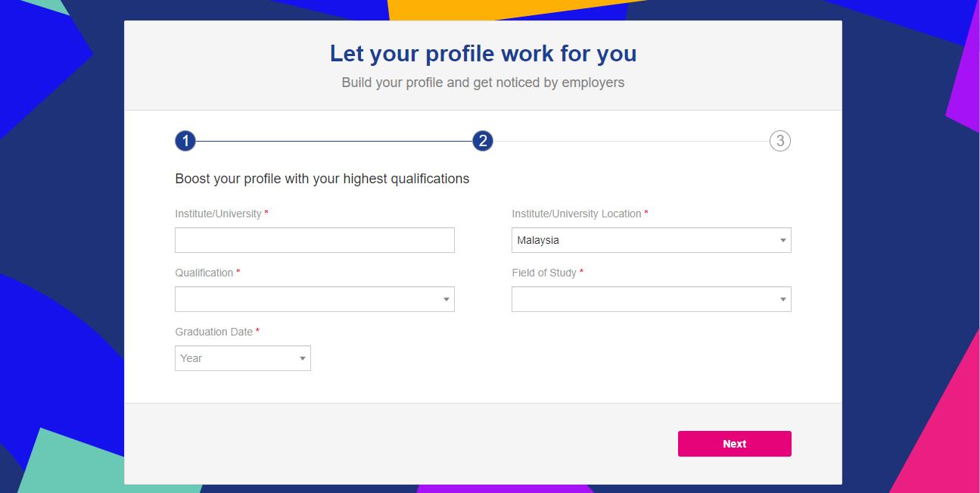
Task: Open the Qualification dropdown list
Action: 314,299
